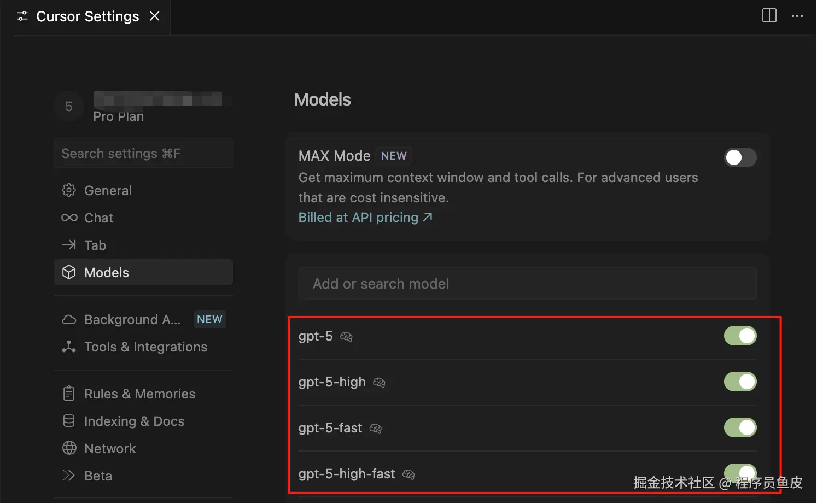Open Rules & Memories settings
The width and height of the screenshot is (817, 504).
(x=143, y=394)
